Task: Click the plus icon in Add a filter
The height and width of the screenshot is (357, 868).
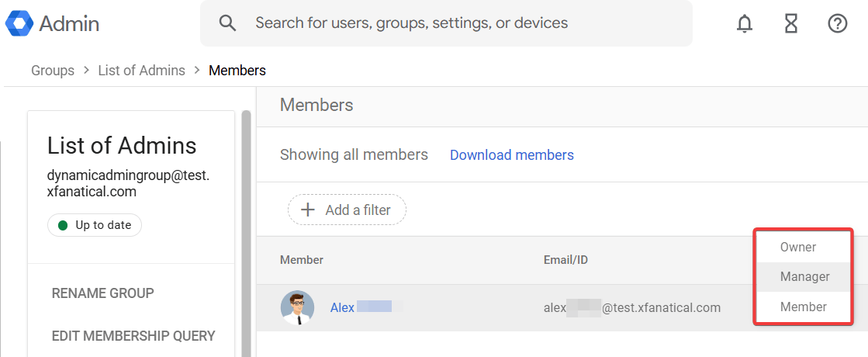Action: click(x=308, y=210)
